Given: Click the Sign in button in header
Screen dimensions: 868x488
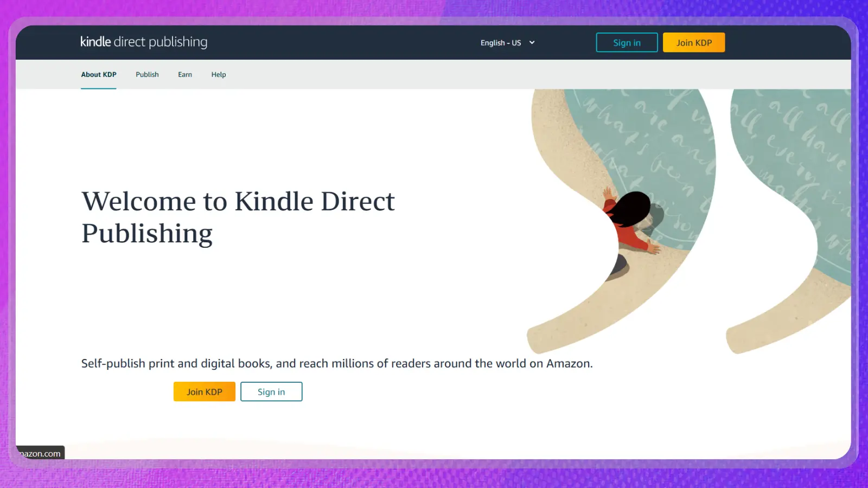Looking at the screenshot, I should (x=627, y=43).
